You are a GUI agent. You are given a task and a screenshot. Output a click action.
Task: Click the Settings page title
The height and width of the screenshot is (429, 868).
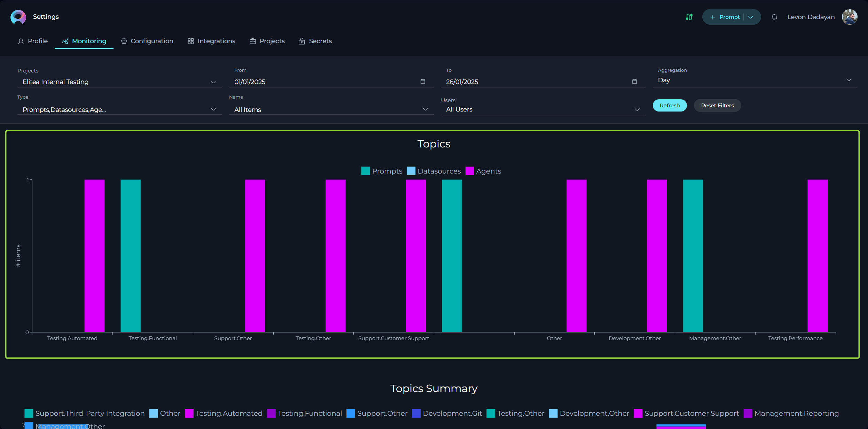coord(46,17)
